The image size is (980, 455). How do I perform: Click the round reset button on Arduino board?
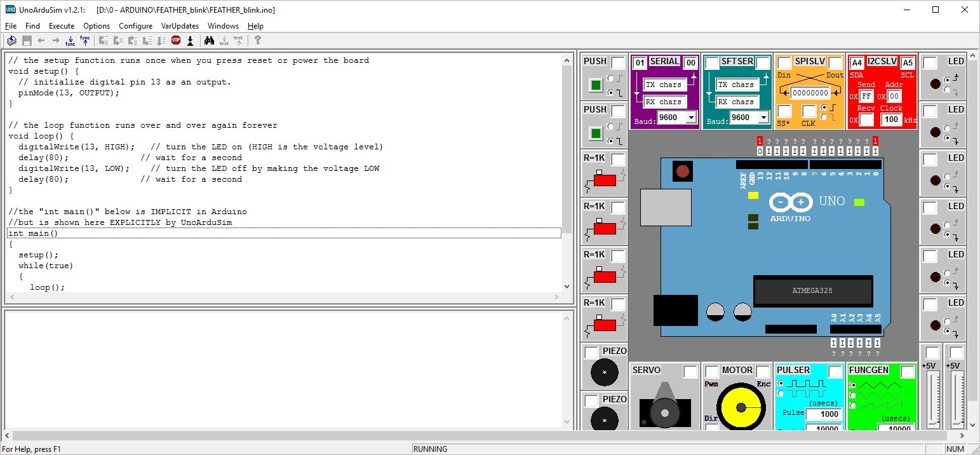683,171
